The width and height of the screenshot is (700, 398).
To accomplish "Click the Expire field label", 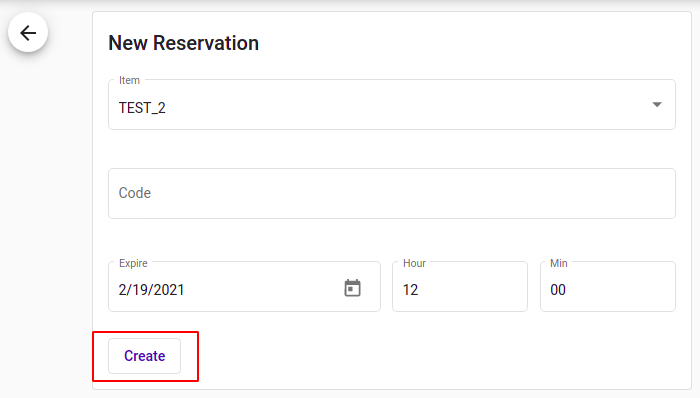I will [x=133, y=263].
